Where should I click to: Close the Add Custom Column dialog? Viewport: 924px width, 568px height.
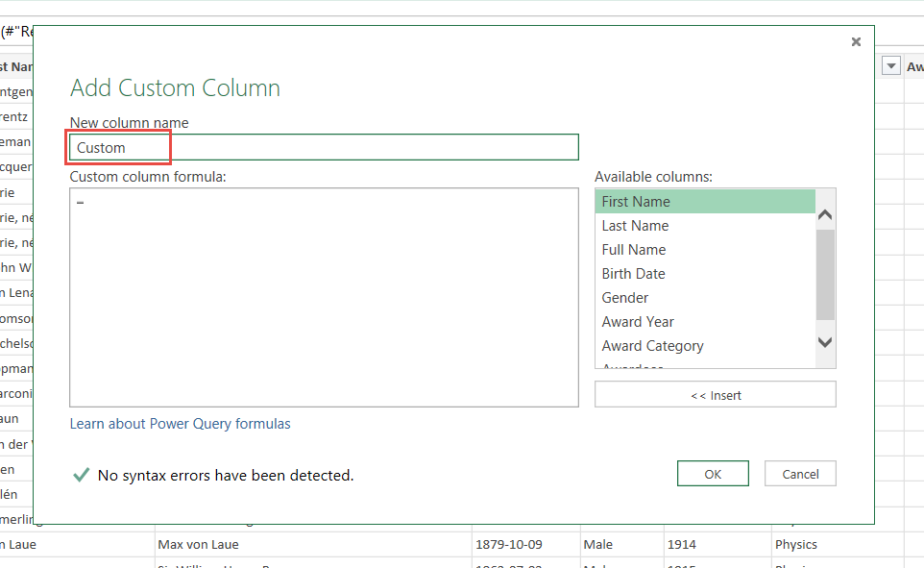point(856,42)
